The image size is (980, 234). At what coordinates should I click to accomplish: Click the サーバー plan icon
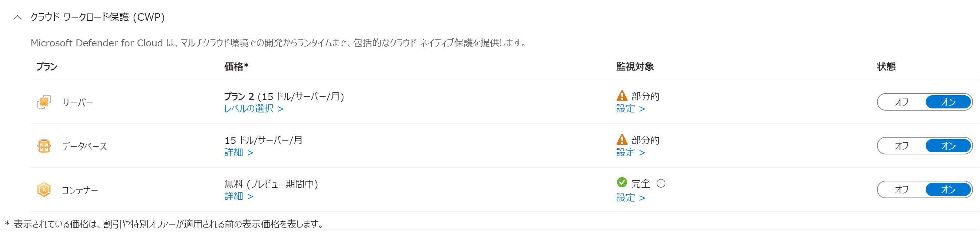(44, 102)
